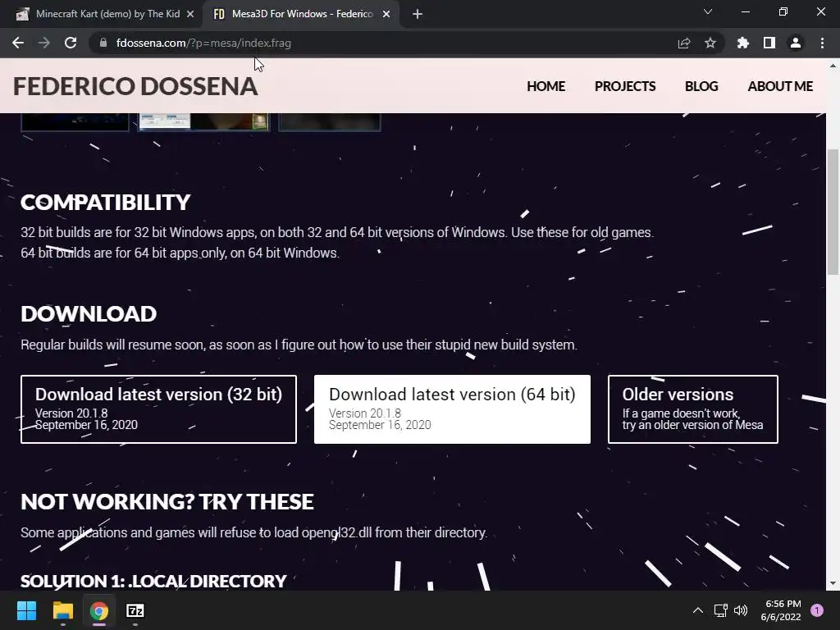Click the Chrome taskbar icon
Image resolution: width=840 pixels, height=630 pixels.
coord(99,610)
